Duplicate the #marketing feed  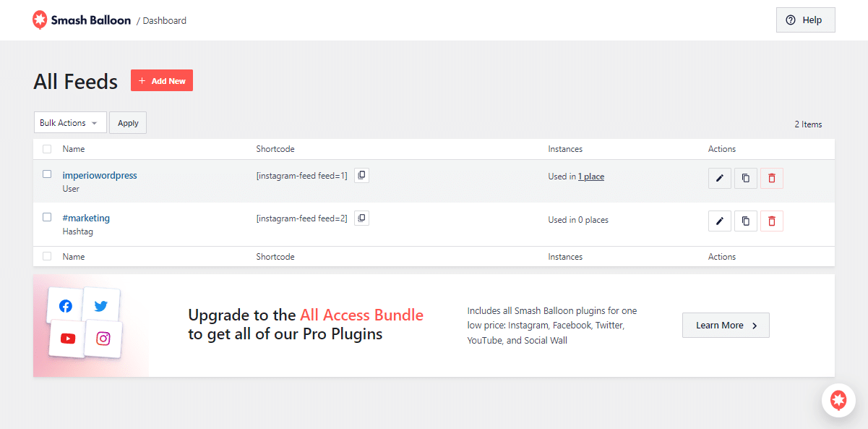[745, 221]
